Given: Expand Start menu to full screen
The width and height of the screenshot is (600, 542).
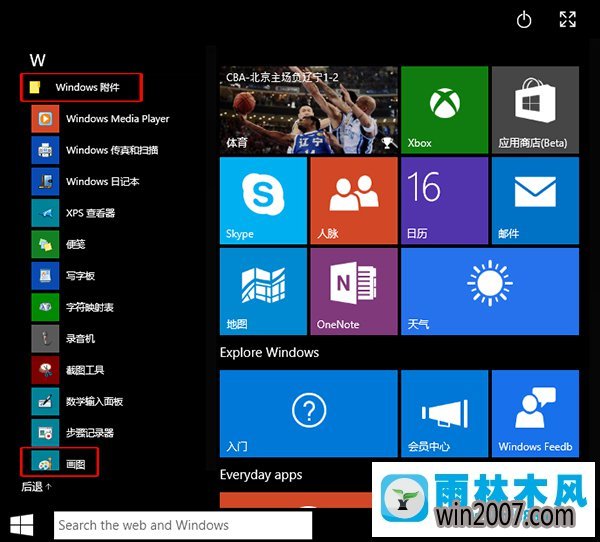Looking at the screenshot, I should coord(567,19).
